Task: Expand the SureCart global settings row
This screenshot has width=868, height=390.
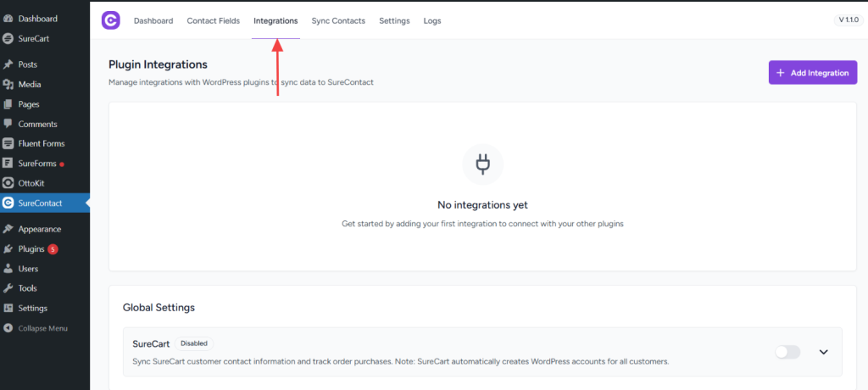Action: coord(823,352)
